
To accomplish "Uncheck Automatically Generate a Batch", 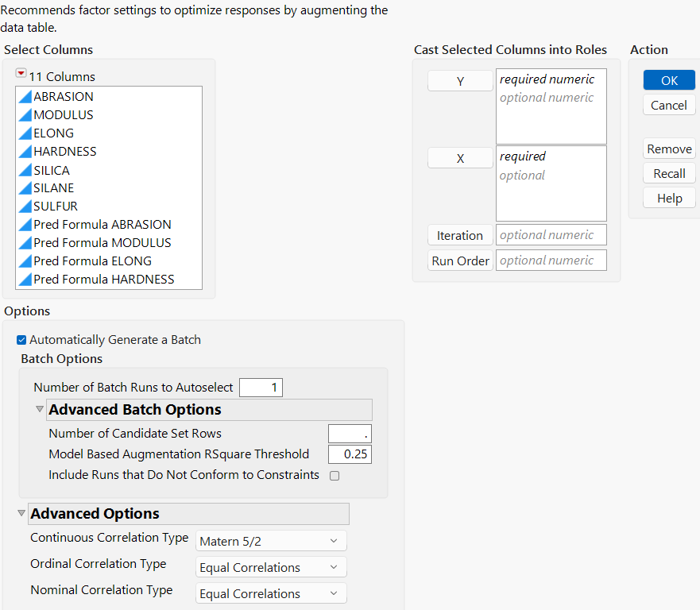I will pos(20,339).
